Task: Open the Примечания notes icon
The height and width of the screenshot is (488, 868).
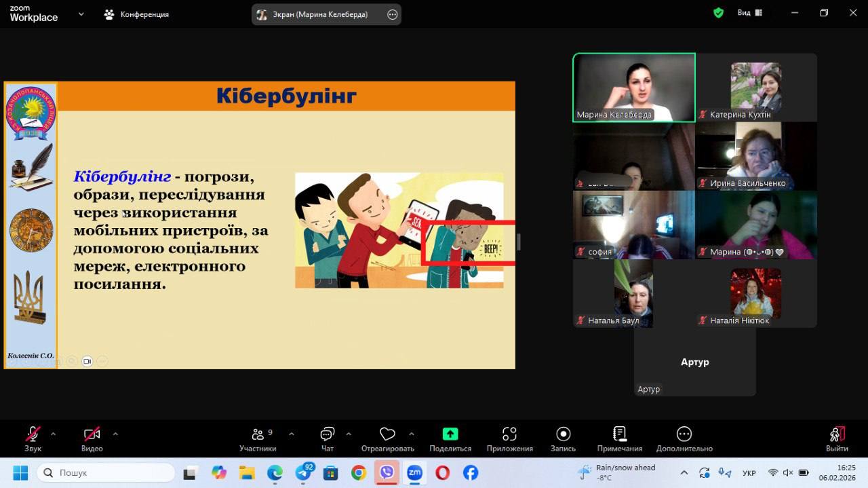Action: pyautogui.click(x=619, y=434)
